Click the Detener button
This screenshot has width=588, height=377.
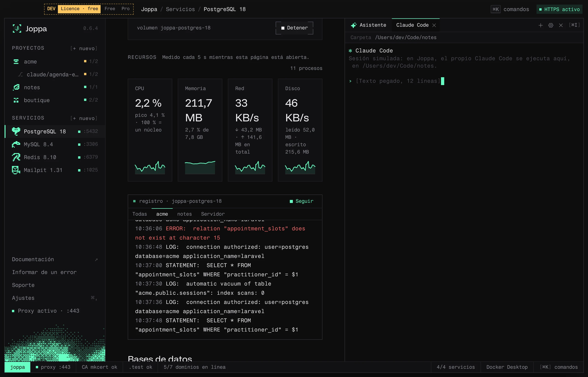tap(294, 28)
